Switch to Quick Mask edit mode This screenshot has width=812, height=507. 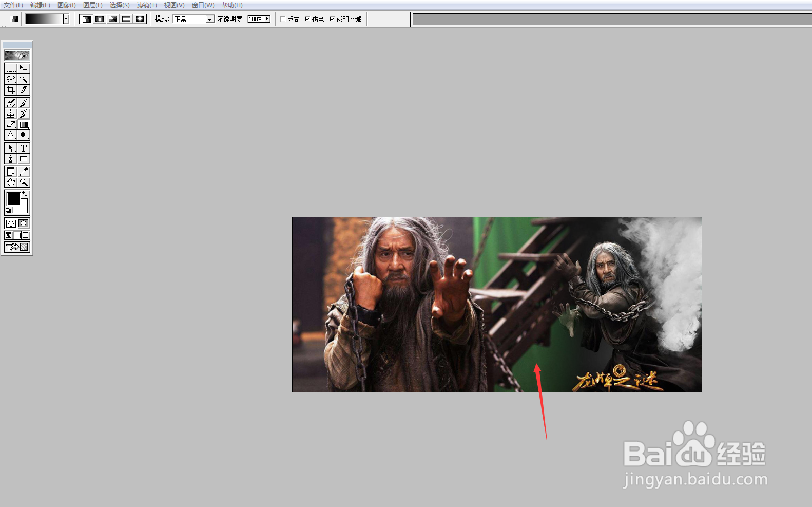[x=24, y=223]
